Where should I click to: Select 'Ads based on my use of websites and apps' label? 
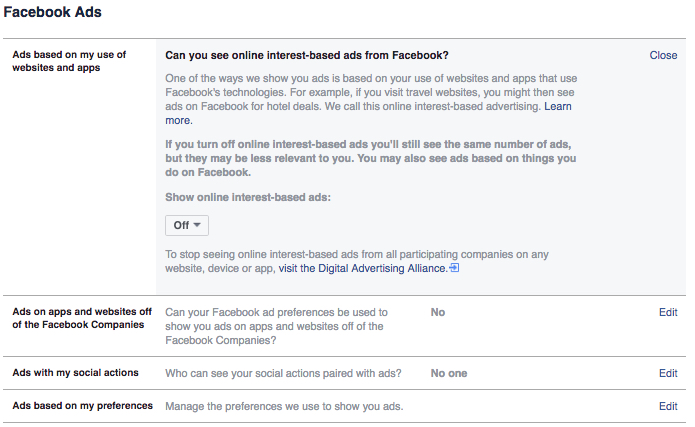69,61
